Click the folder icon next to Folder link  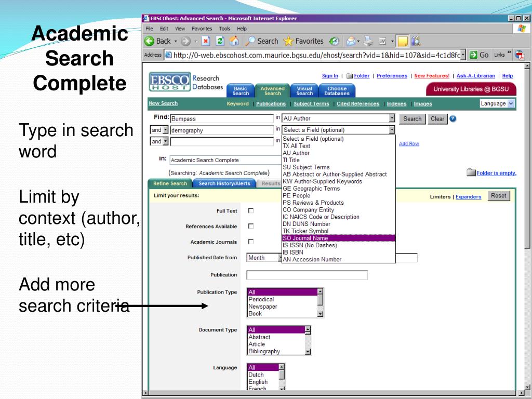point(350,76)
